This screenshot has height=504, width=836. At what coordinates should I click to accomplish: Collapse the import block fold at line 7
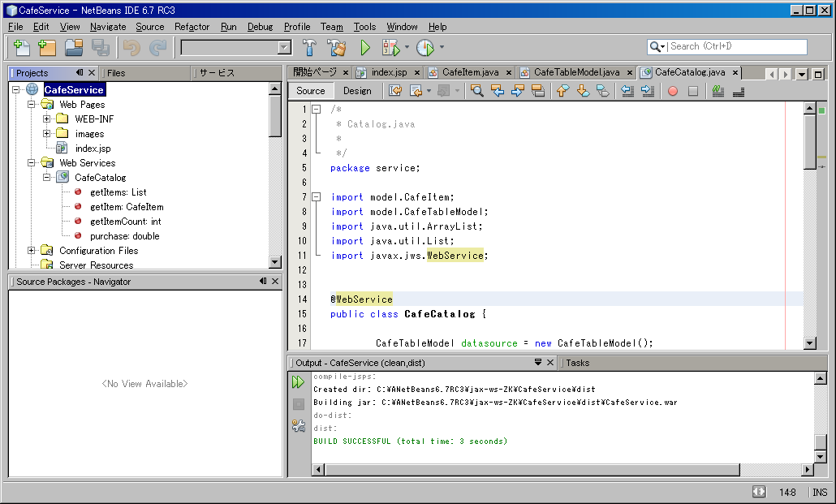coord(317,196)
